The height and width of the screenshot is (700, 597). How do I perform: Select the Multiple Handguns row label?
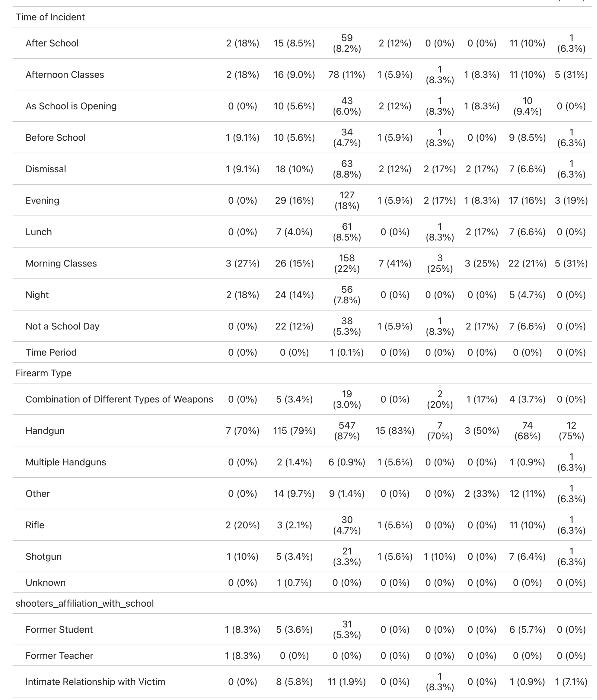tap(66, 462)
